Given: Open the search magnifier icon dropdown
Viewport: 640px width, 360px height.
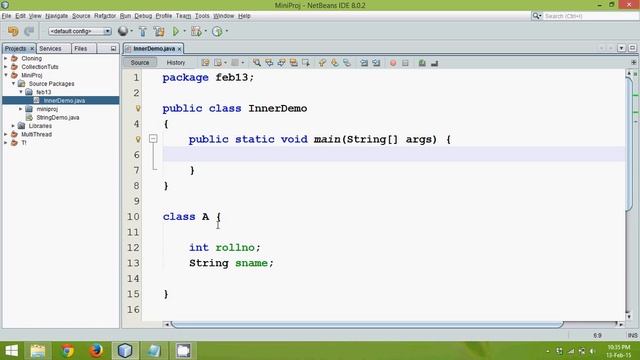Looking at the screenshot, I should [537, 16].
